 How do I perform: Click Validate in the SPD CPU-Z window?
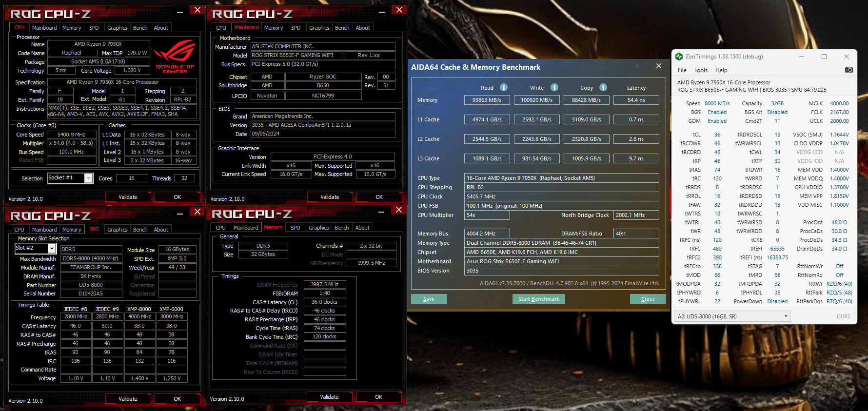click(128, 399)
